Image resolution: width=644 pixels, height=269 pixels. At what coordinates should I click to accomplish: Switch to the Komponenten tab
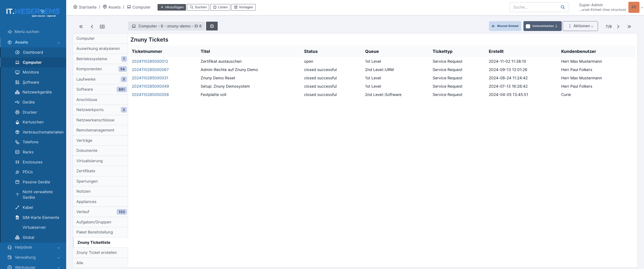100,69
